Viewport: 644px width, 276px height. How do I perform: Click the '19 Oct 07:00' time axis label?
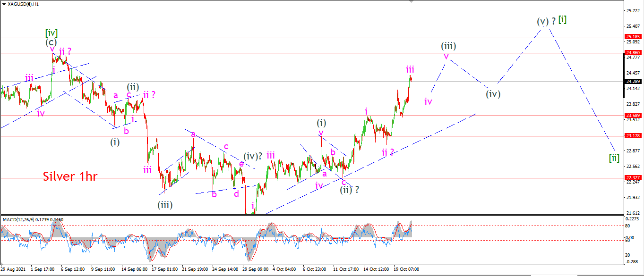tap(405, 269)
